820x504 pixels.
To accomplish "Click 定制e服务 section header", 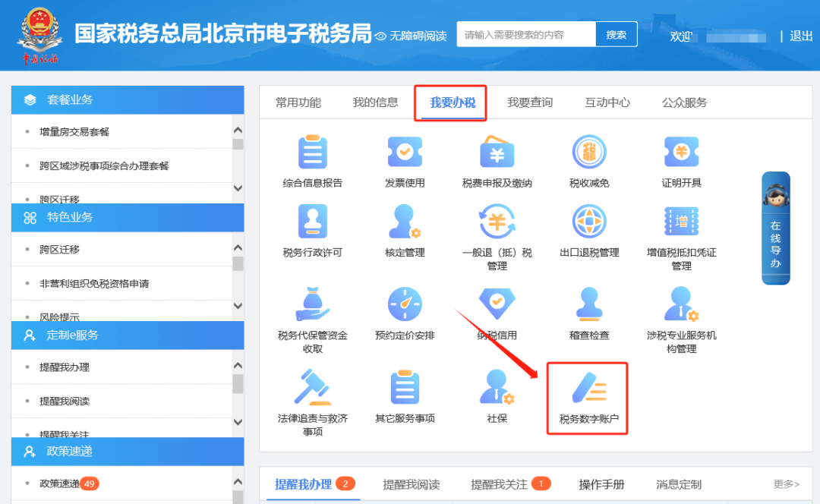I will [x=128, y=335].
